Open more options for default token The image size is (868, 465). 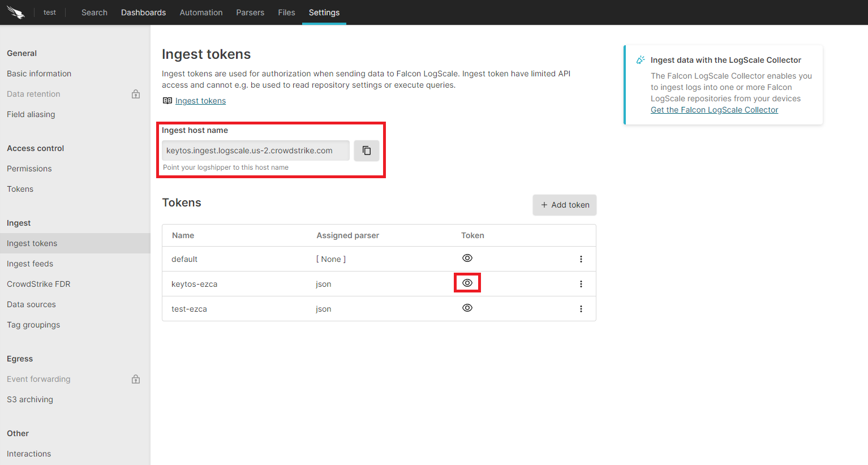(x=581, y=259)
